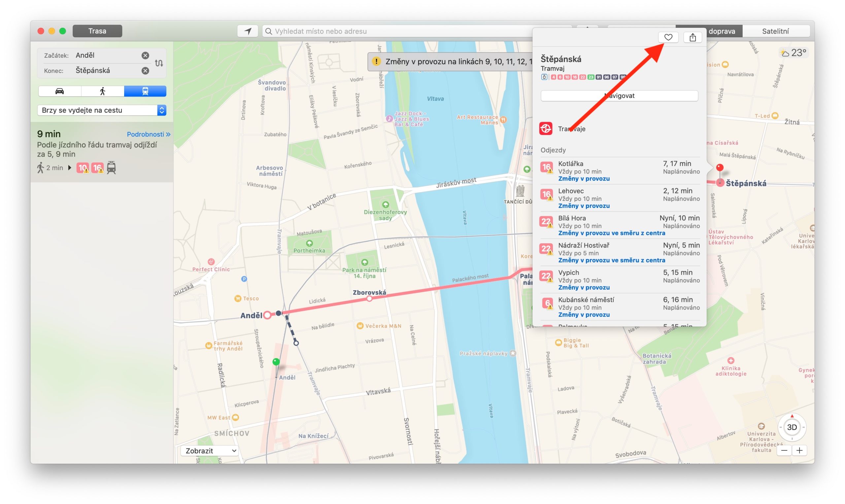
Task: Click the Anděl tram stop marker
Action: coord(267,315)
